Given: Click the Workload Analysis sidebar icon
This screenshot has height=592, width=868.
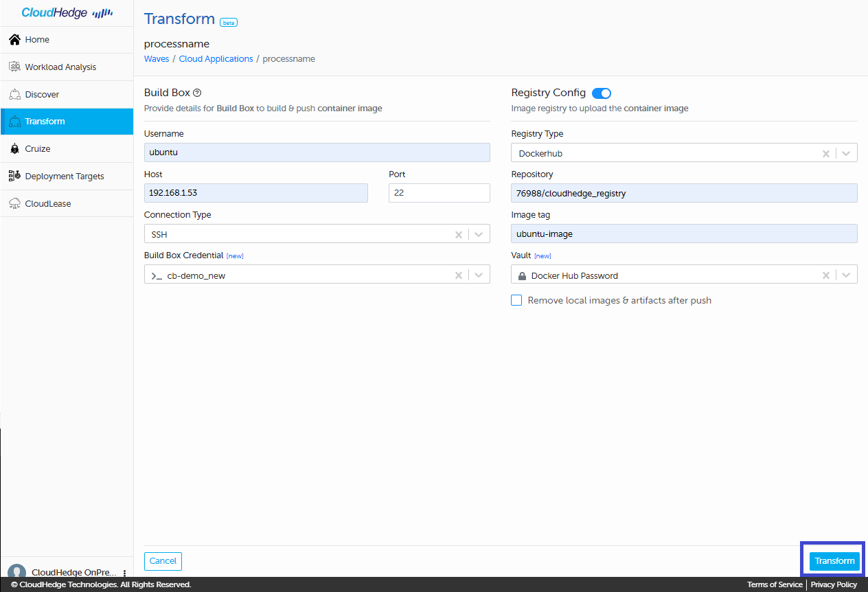Looking at the screenshot, I should tap(14, 67).
